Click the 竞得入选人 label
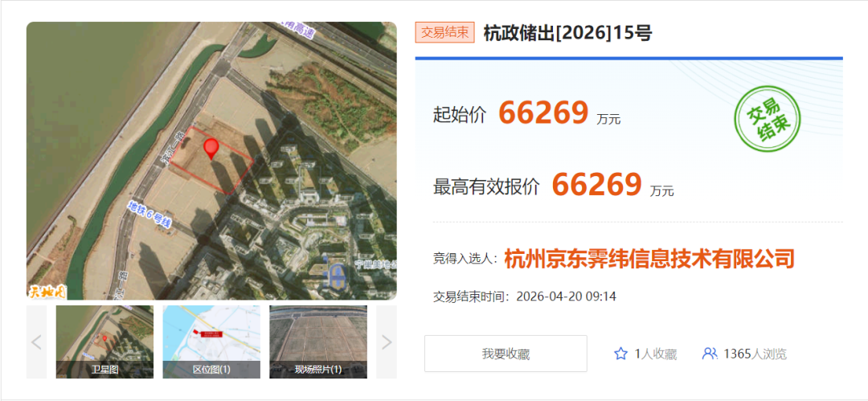 point(466,260)
